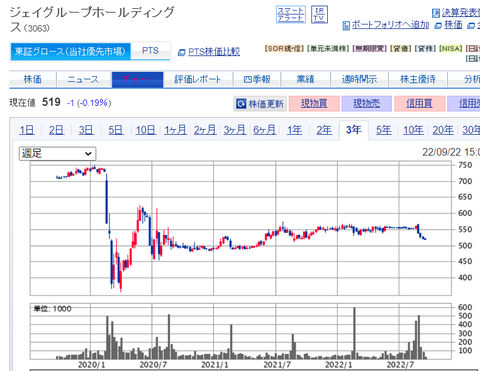Click the PTS株価比較 external window icon
The image size is (480, 371).
coord(181,52)
